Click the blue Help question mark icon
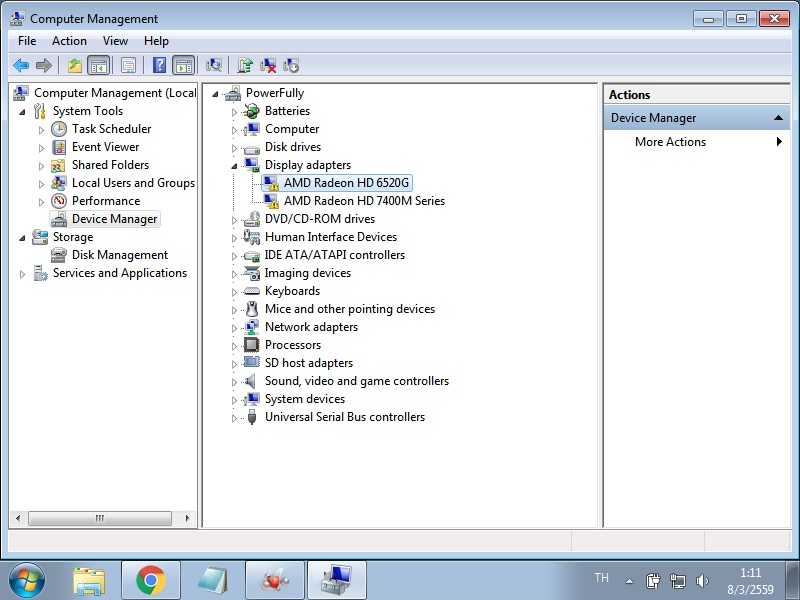 pos(159,66)
